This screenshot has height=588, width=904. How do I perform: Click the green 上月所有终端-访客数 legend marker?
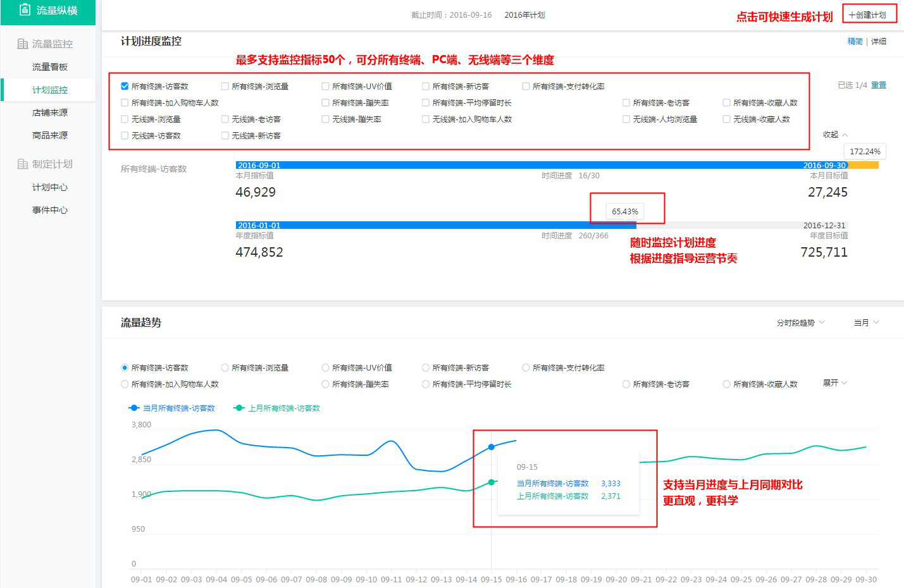point(239,408)
